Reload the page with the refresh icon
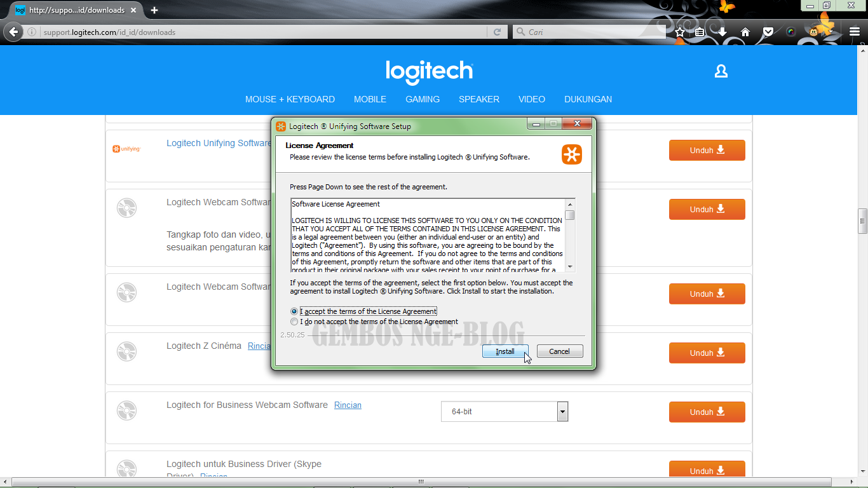The height and width of the screenshot is (488, 868). (x=498, y=32)
